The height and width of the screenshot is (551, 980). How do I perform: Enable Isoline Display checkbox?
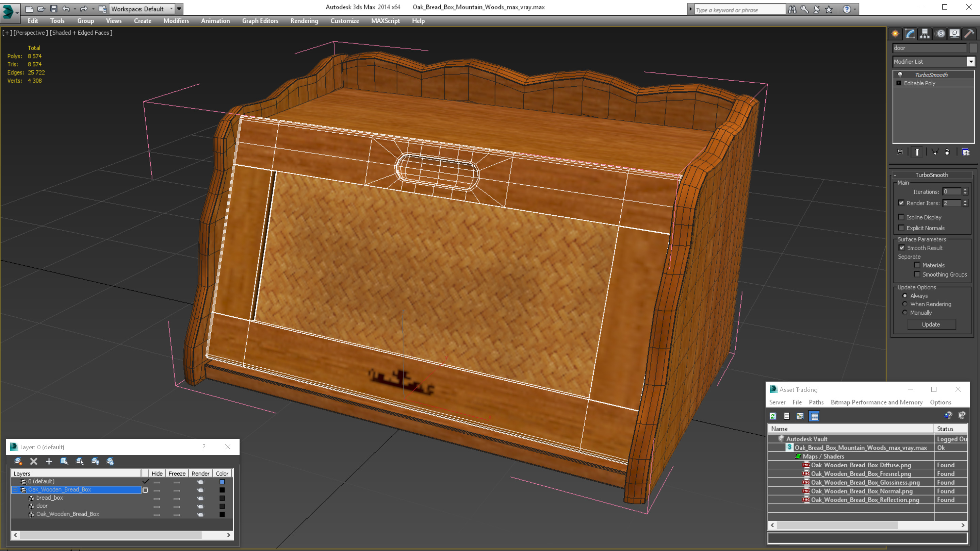(901, 217)
